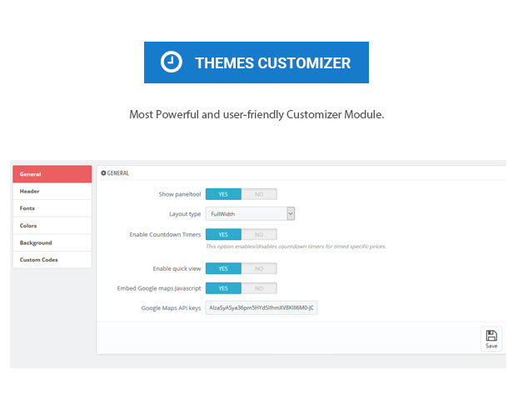This screenshot has width=513, height=420.
Task: Turn on quick view with YES
Action: 223,268
